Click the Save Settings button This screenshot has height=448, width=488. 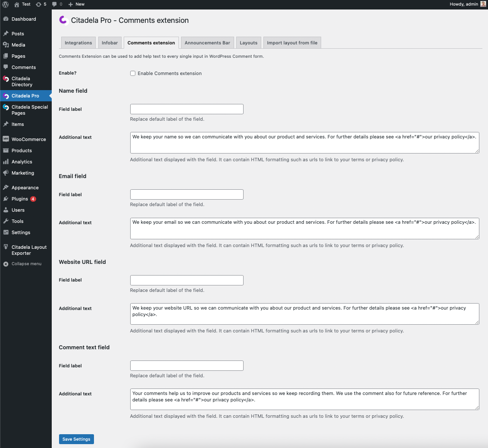pos(76,439)
